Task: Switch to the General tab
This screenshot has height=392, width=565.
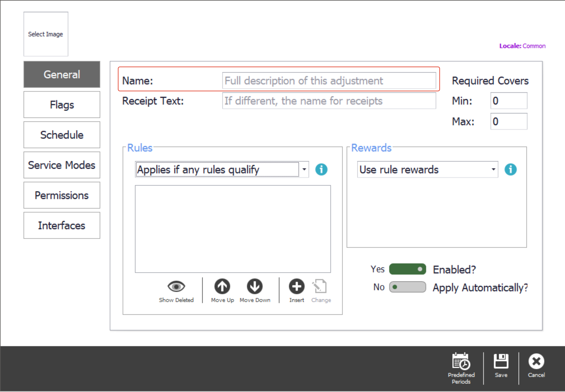Action: (x=62, y=74)
